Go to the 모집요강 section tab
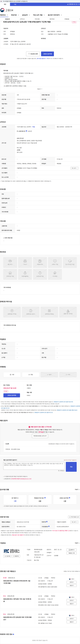This screenshot has width=80, height=644. (7, 19)
